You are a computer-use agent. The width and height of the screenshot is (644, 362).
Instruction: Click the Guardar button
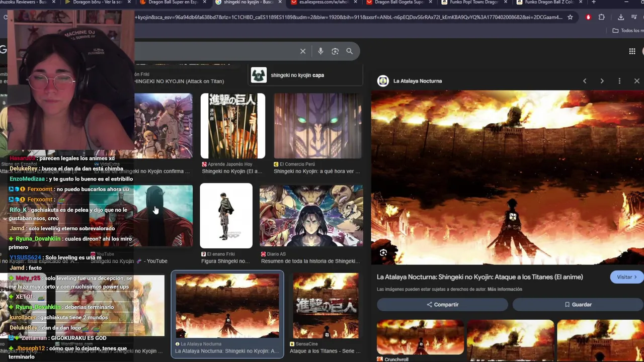(x=578, y=305)
